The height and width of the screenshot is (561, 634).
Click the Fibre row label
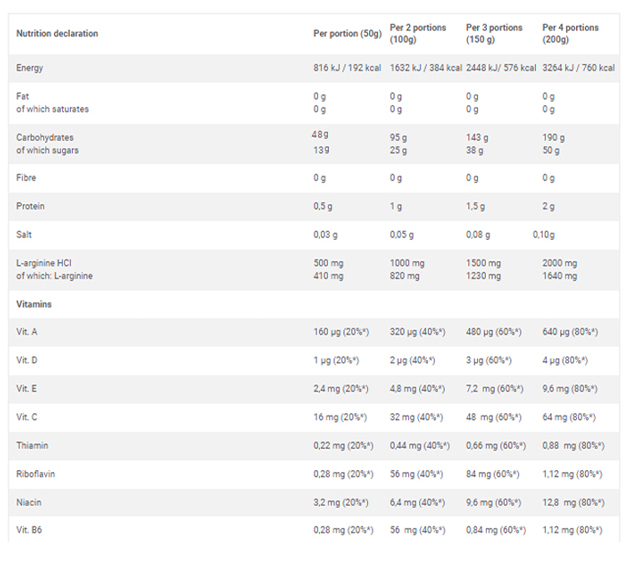(26, 178)
